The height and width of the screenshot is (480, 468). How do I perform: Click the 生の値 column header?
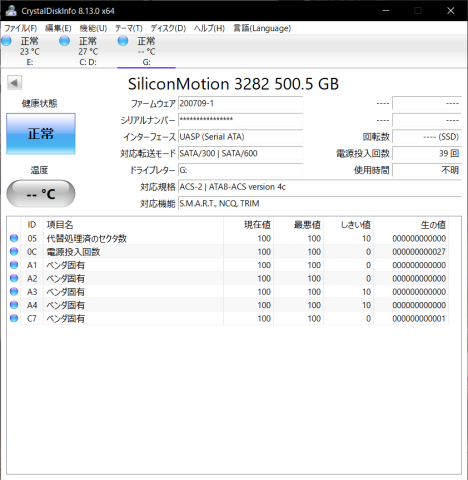tap(411, 225)
